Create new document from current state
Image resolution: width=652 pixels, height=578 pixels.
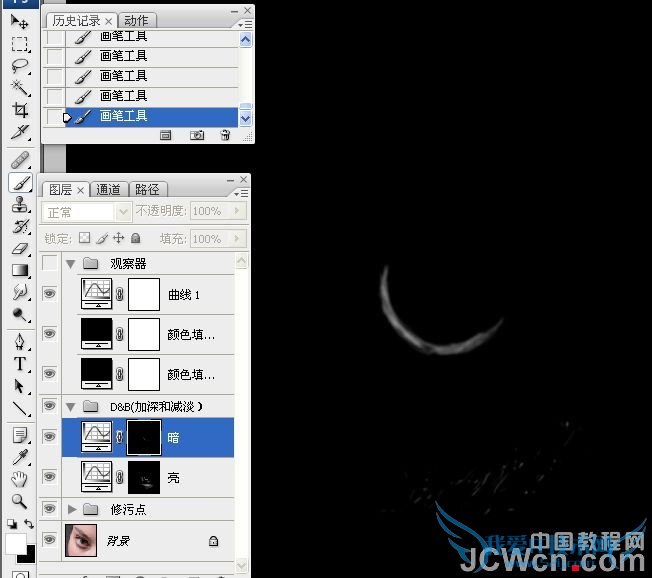tap(165, 135)
